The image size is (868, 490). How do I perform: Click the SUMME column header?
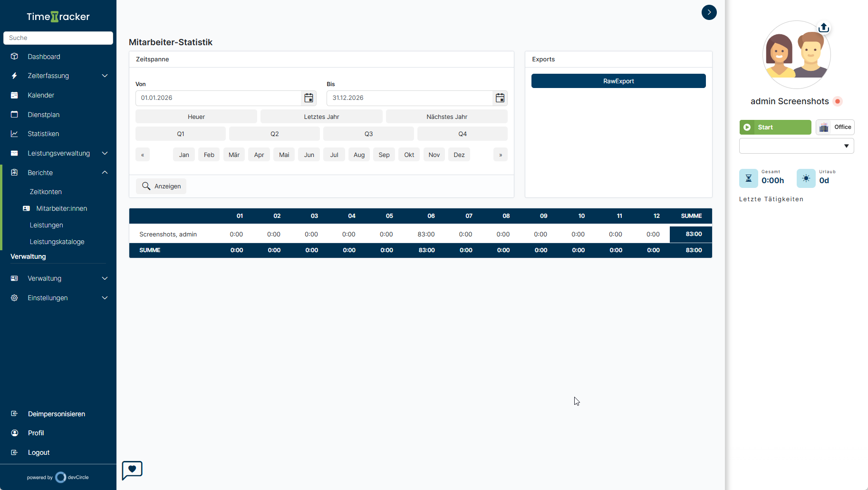(x=691, y=216)
